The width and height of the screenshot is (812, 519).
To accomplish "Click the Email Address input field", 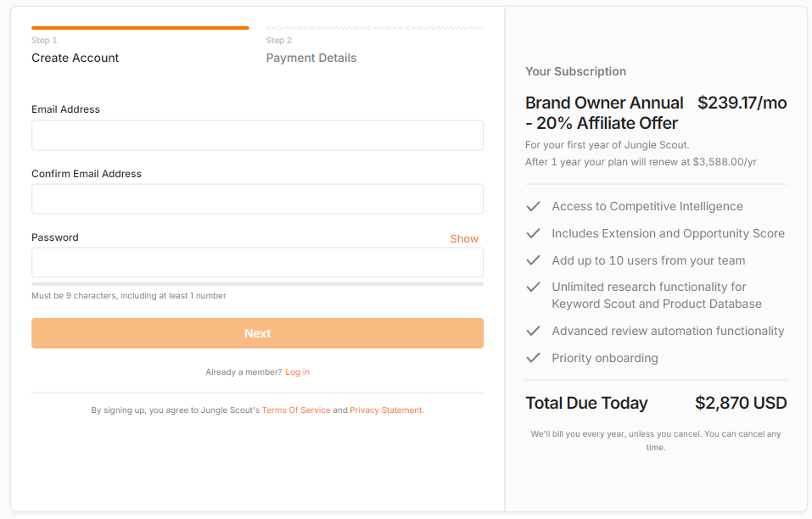I will tap(257, 136).
